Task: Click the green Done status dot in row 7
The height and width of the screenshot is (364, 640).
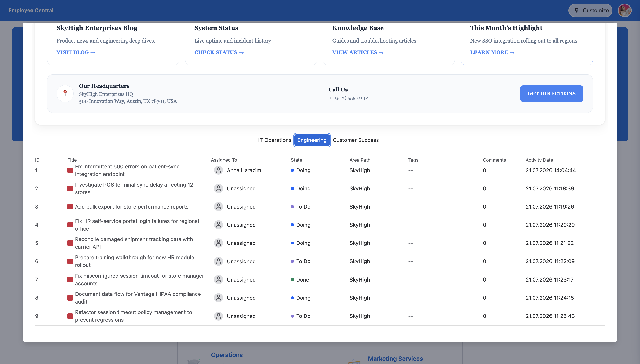Action: coord(292,279)
